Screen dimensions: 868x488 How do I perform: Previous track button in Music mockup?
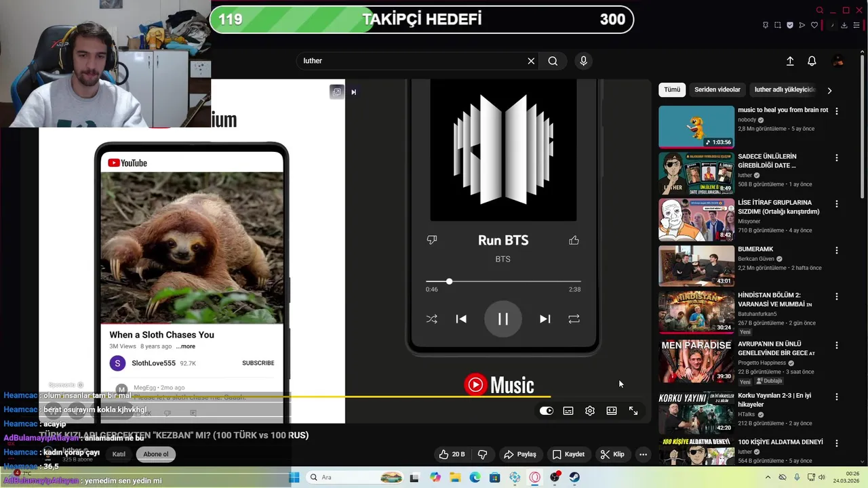(461, 319)
